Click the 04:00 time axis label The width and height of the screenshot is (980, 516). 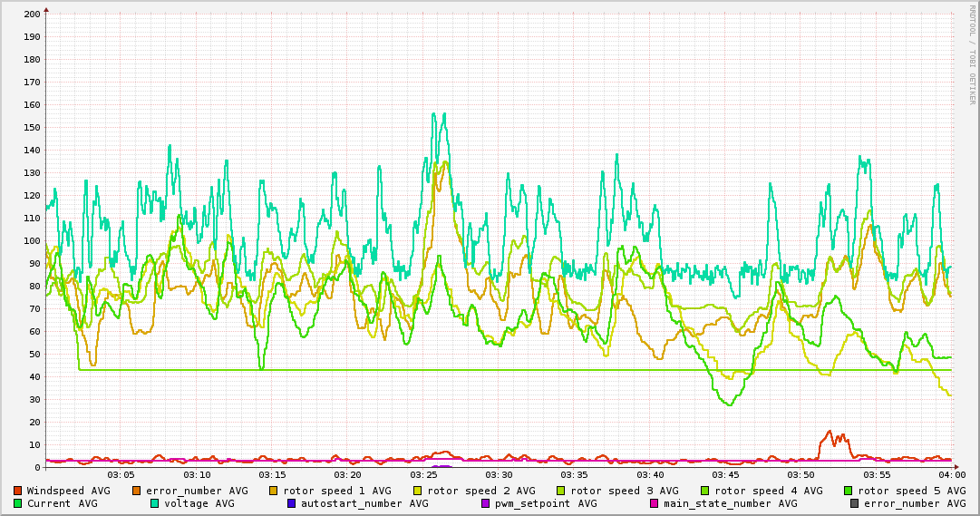click(x=953, y=475)
